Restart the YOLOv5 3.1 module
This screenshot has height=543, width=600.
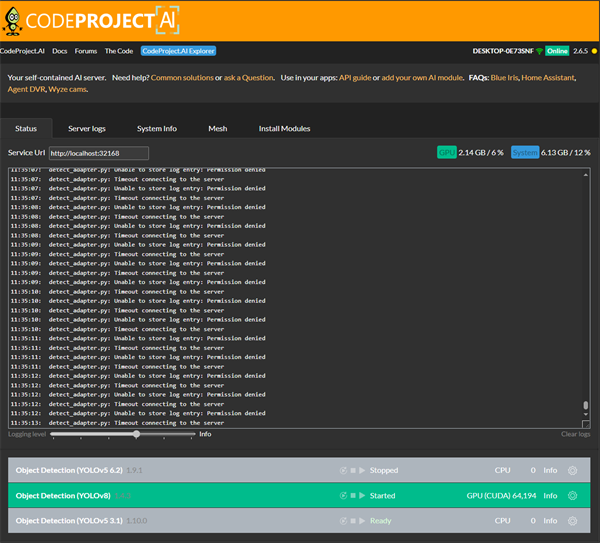click(343, 521)
